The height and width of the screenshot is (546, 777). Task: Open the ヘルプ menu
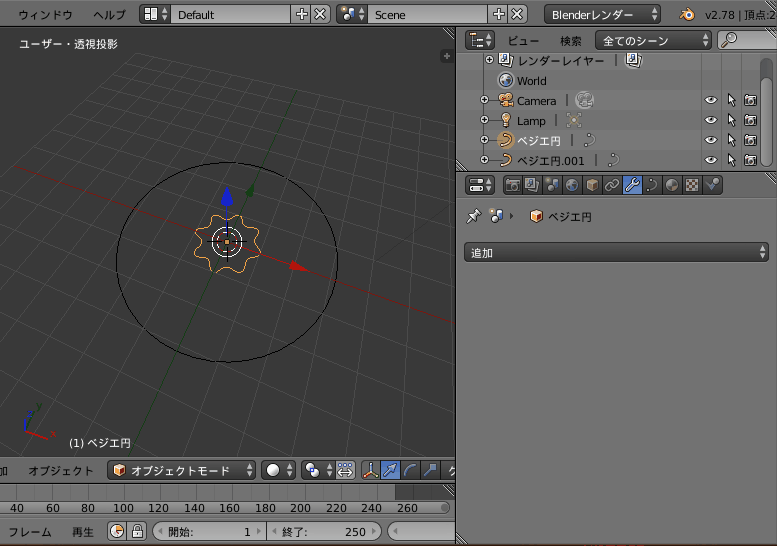(110, 15)
